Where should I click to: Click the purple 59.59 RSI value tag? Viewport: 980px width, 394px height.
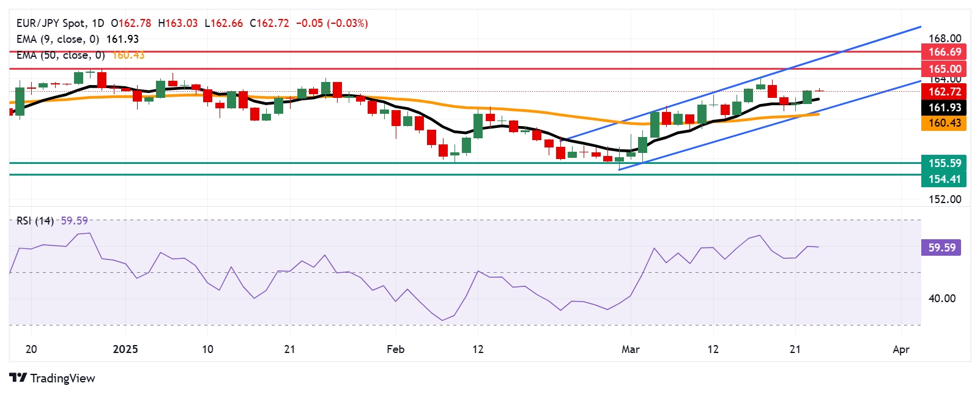[941, 248]
